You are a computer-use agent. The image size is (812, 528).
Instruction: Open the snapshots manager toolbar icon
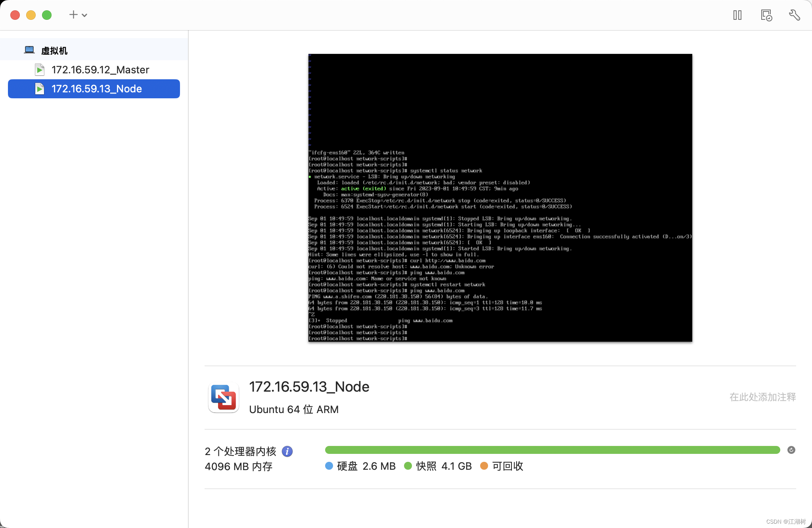click(766, 15)
